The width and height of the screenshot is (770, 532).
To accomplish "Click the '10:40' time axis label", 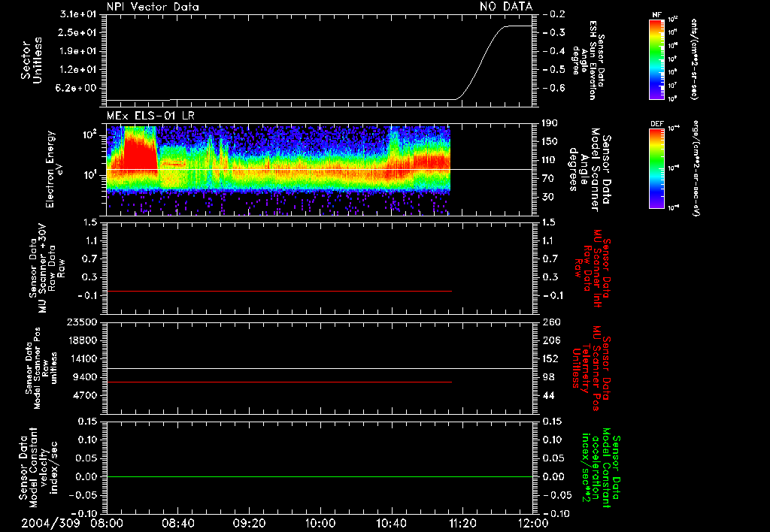I will point(391,523).
